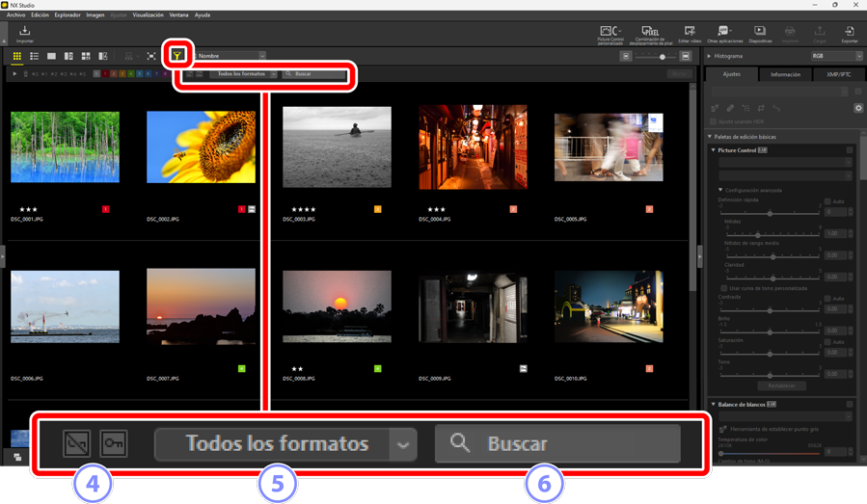The height and width of the screenshot is (504, 867).
Task: Click the yellow filter funnel icon
Action: pos(177,57)
